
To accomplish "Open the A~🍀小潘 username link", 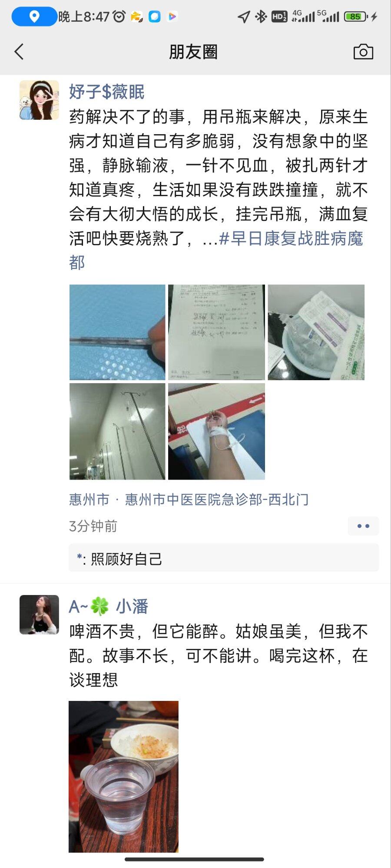I will 109,606.
